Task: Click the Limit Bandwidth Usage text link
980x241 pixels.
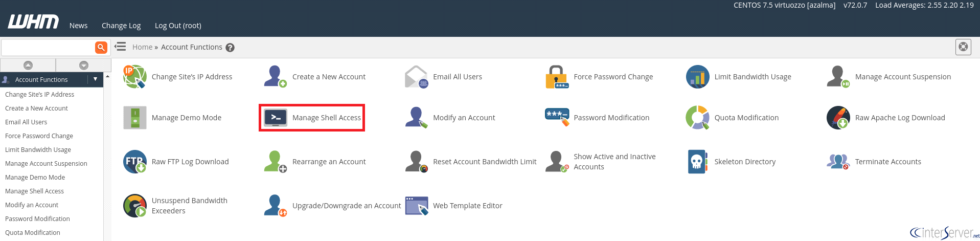Action: (753, 77)
